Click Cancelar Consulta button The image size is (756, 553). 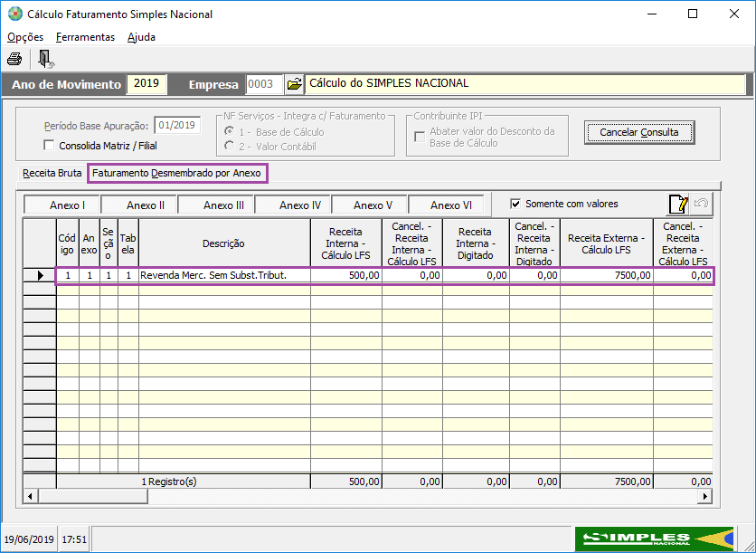click(x=639, y=132)
